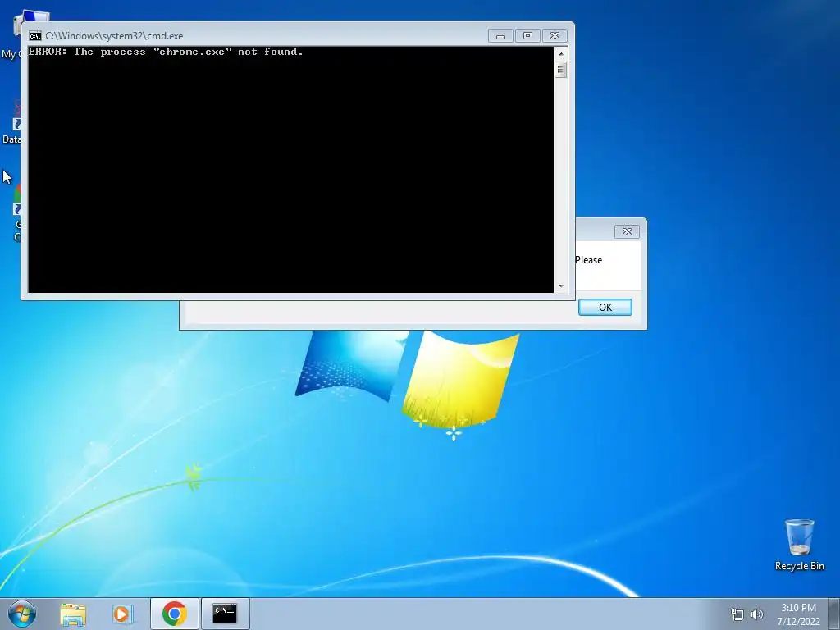Click the chrome.exe not found error line
The image size is (840, 630).
pyautogui.click(x=166, y=52)
